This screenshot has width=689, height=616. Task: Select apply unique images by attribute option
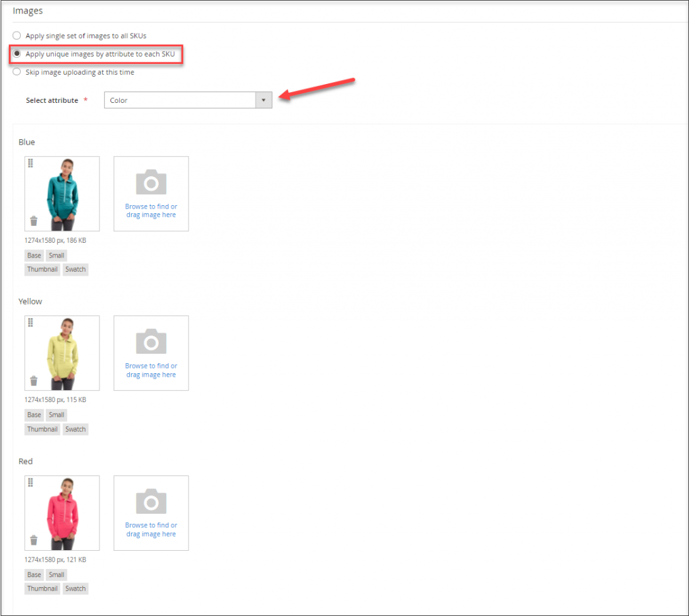point(16,54)
